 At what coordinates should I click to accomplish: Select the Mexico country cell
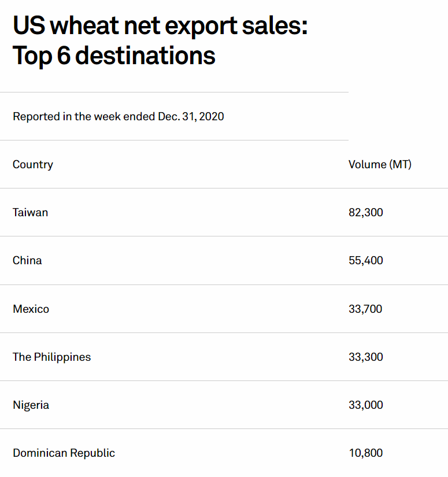pyautogui.click(x=31, y=309)
